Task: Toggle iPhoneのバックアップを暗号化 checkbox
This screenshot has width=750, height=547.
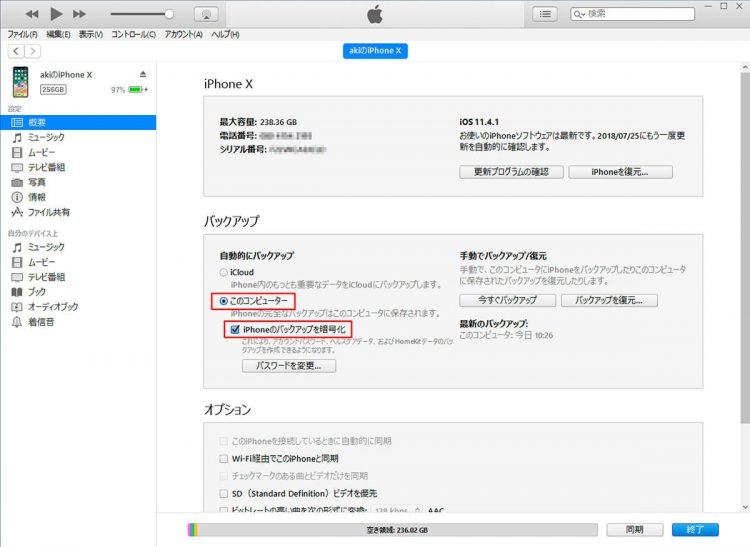Action: coord(235,329)
